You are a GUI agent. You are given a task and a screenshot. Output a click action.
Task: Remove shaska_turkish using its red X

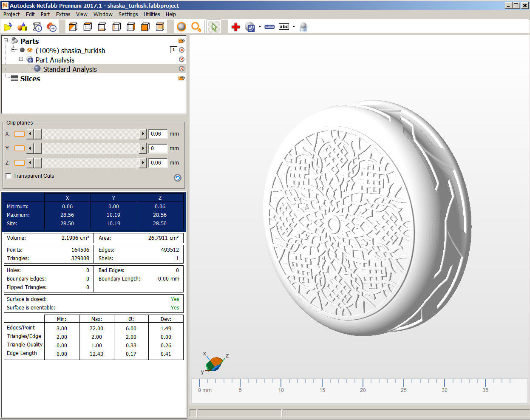tap(181, 50)
